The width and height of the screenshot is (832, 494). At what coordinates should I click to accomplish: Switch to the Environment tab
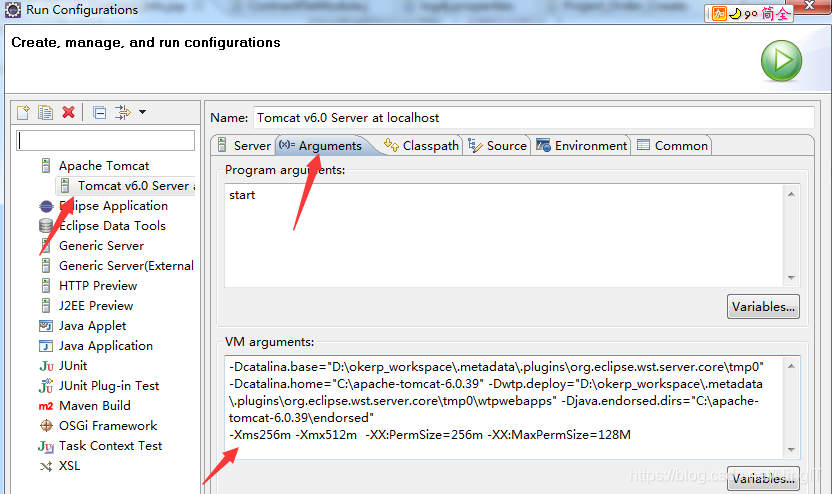582,145
